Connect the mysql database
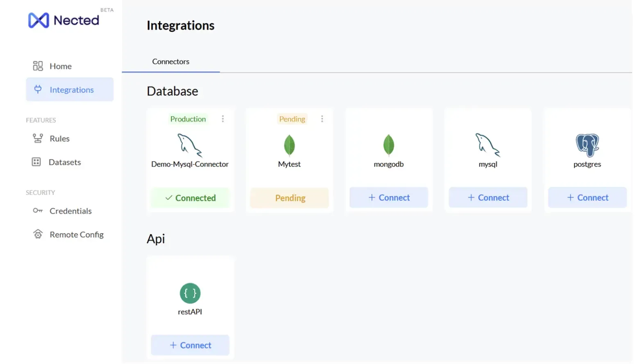This screenshot has height=364, width=635. (488, 197)
